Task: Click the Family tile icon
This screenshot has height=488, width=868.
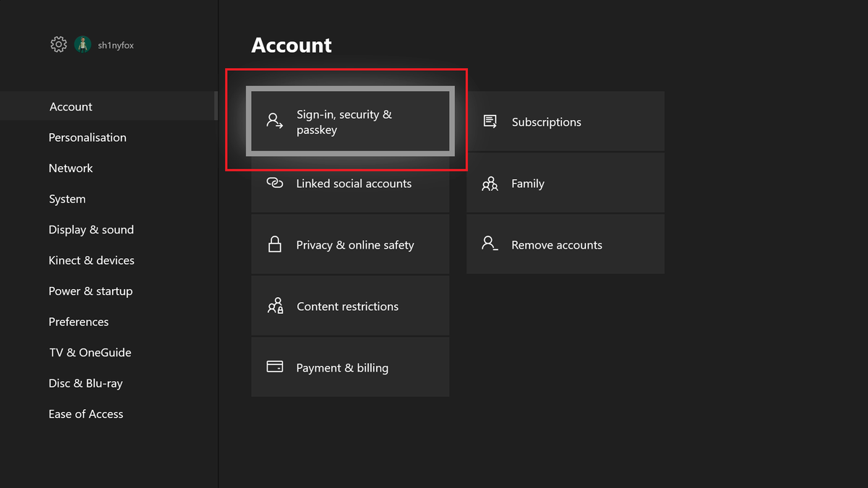Action: coord(490,183)
